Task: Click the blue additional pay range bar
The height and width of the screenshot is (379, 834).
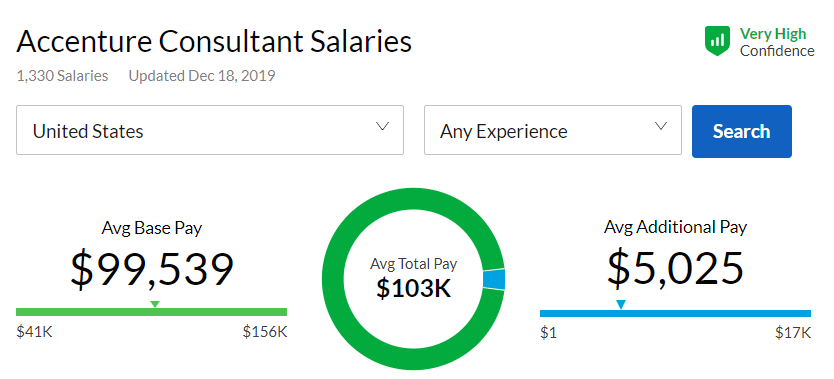Action: click(x=675, y=314)
